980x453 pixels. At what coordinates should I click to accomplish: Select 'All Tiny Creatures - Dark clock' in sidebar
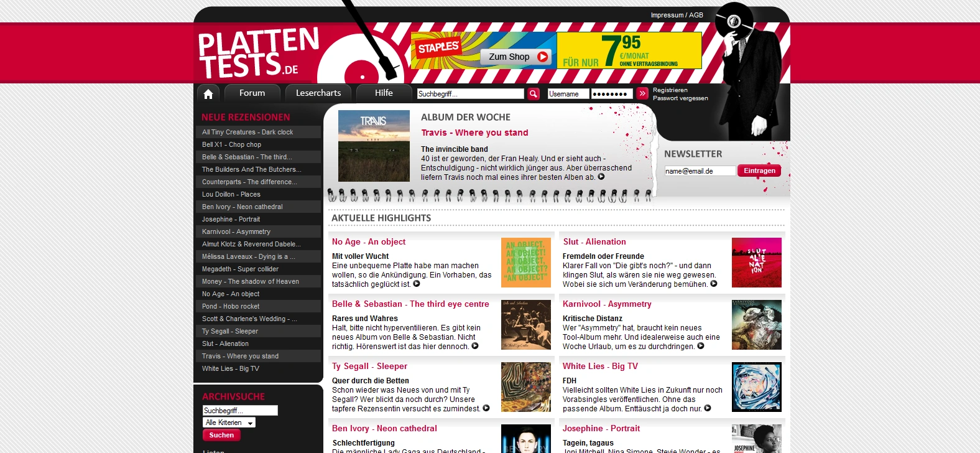click(x=258, y=132)
